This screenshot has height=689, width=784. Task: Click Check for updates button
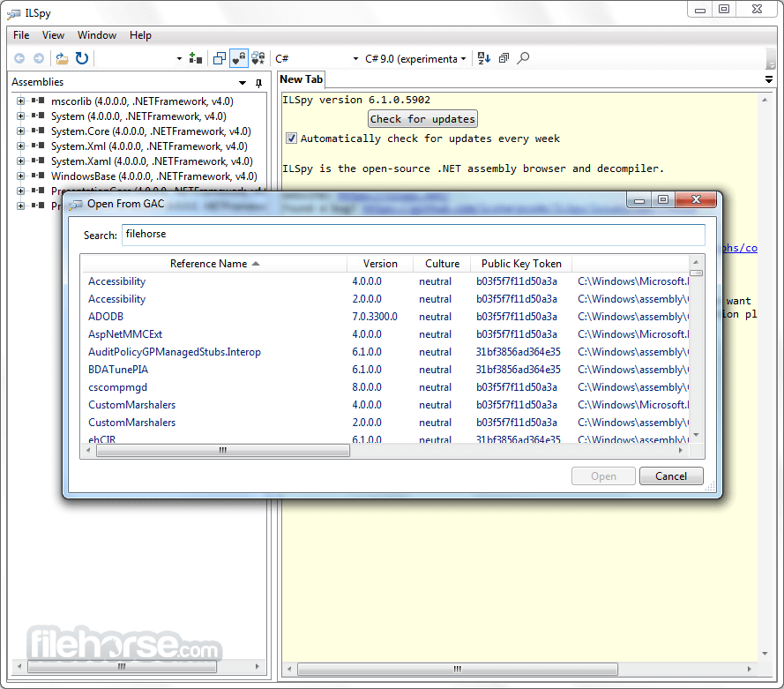(422, 119)
